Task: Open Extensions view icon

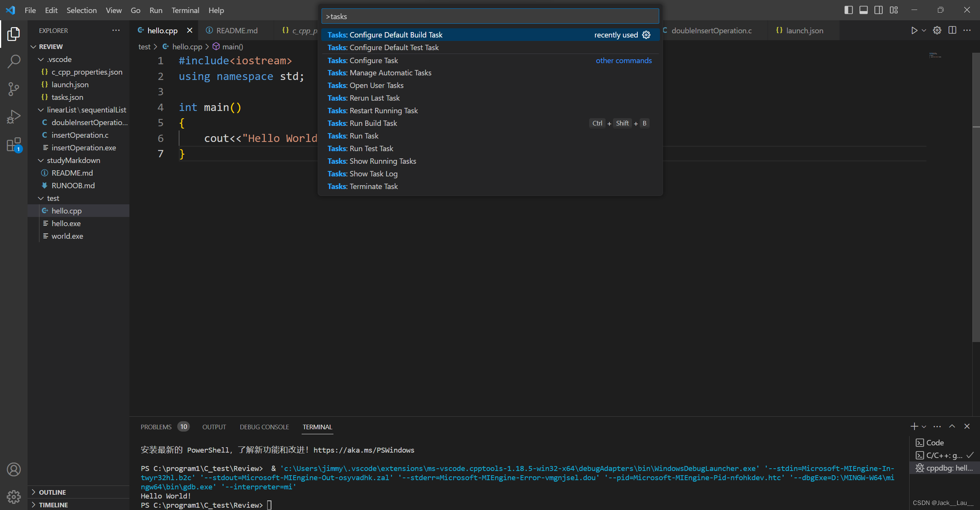Action: click(14, 145)
